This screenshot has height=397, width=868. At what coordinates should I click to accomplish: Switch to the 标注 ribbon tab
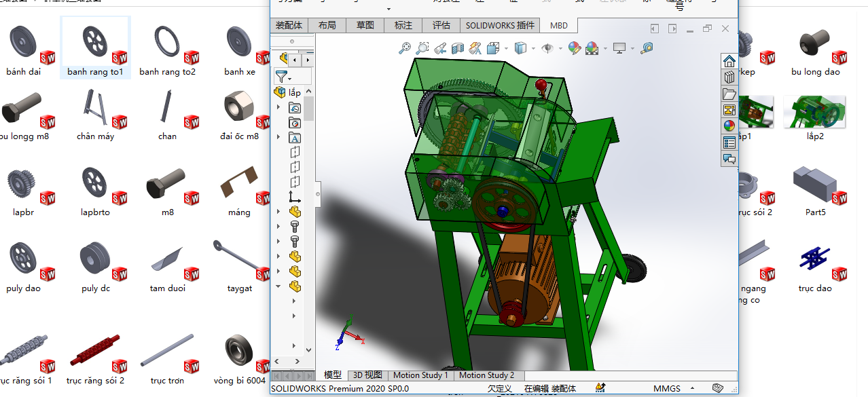[403, 25]
